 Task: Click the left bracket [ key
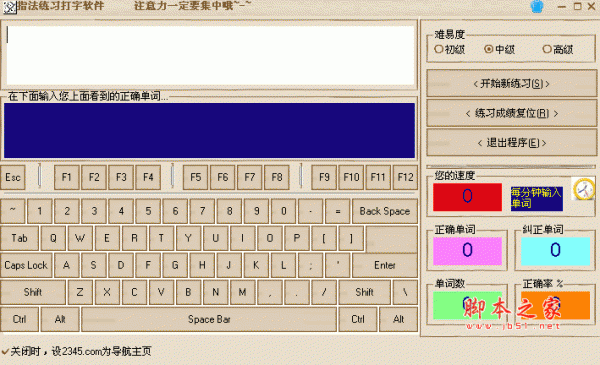click(324, 238)
